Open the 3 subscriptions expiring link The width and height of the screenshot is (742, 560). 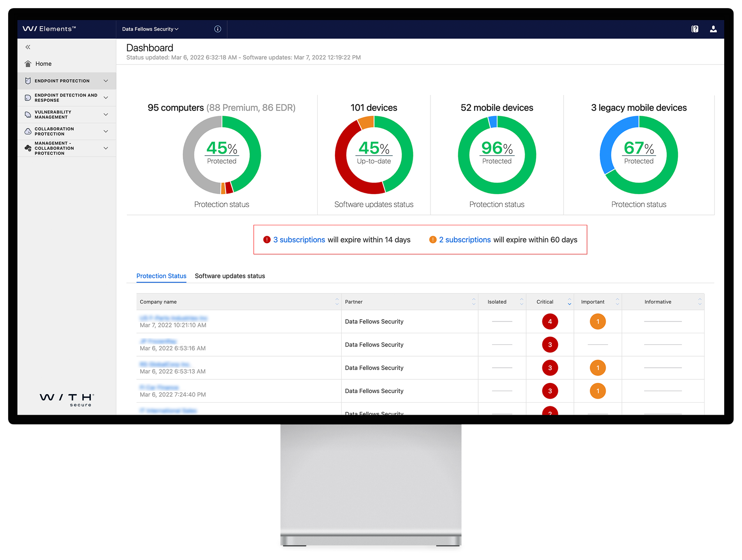pyautogui.click(x=299, y=240)
